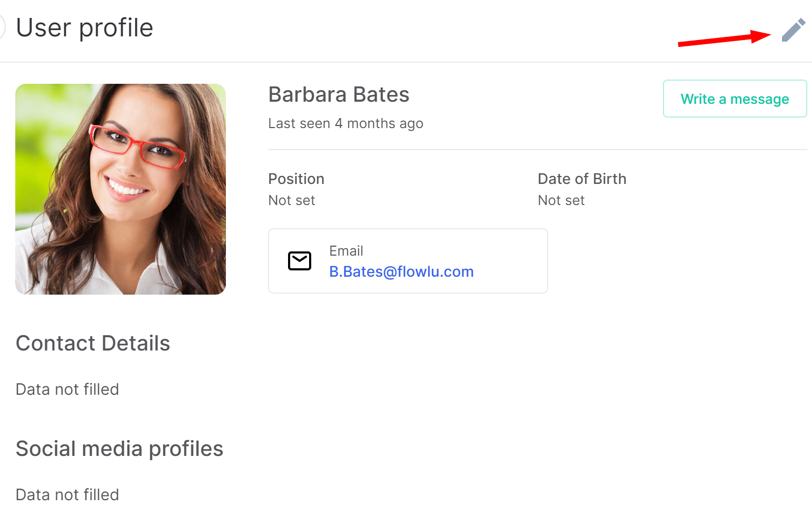Click the Last seen 4 months ago text
Viewport: 812px width, 516px height.
click(x=345, y=123)
